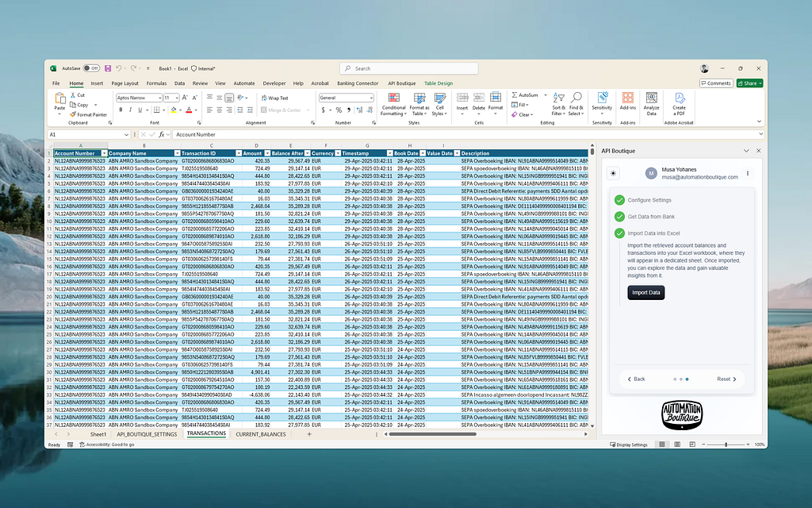Toggle Bold formatting

pos(121,110)
